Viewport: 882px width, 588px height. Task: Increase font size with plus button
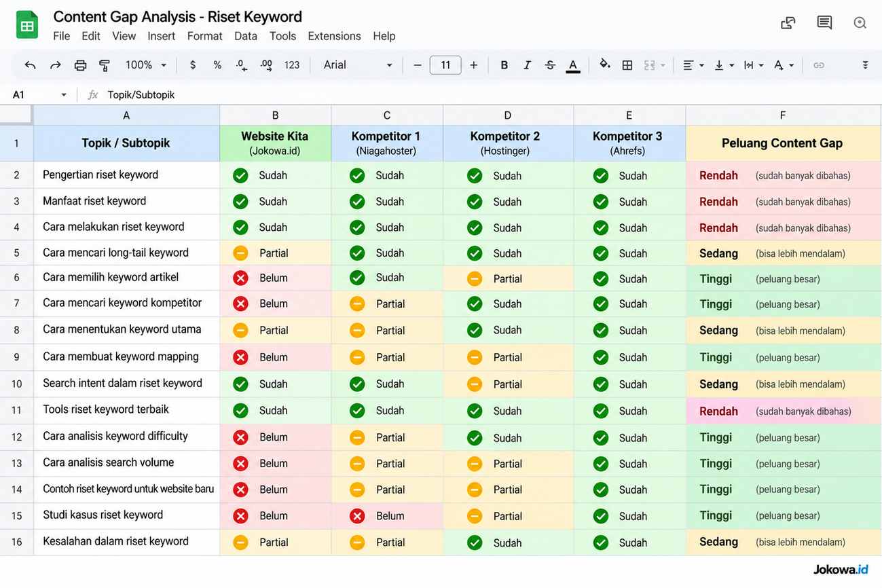pyautogui.click(x=474, y=65)
